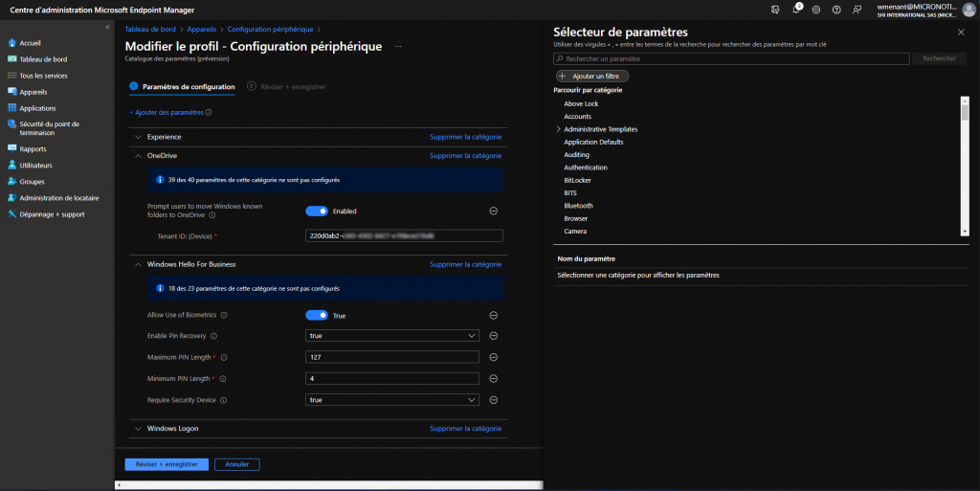Select Camera category
This screenshot has width=980, height=491.
tap(575, 231)
